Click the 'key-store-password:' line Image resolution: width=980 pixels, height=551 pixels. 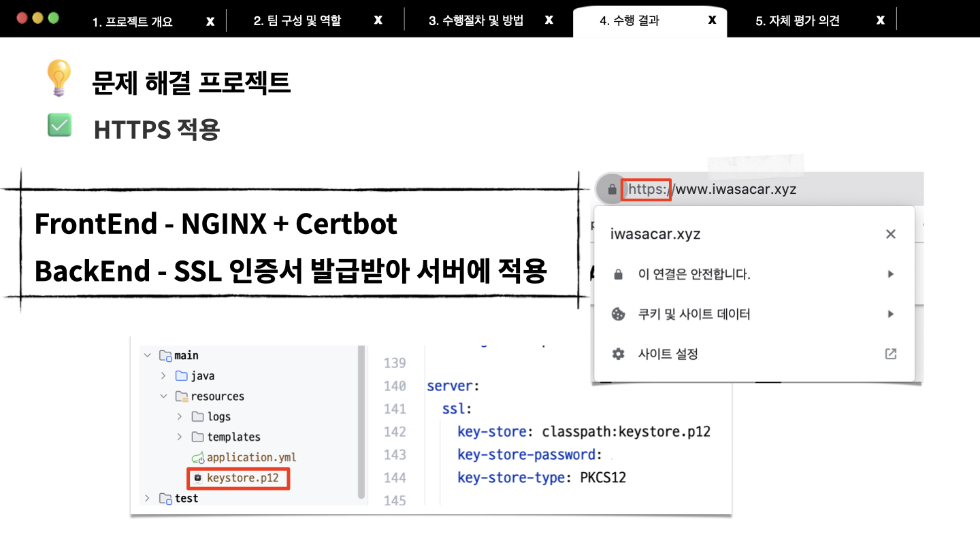coord(530,454)
